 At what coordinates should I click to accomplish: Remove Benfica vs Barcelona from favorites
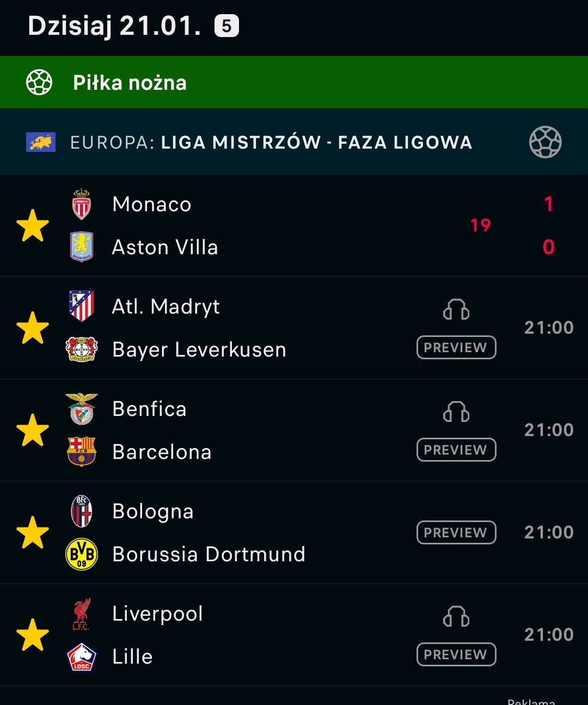coord(33,430)
